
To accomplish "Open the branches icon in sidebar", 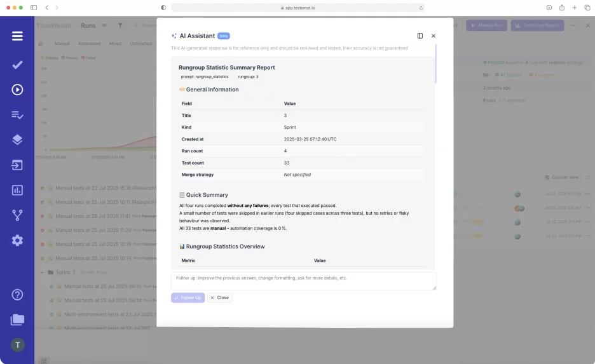I will coord(17,215).
